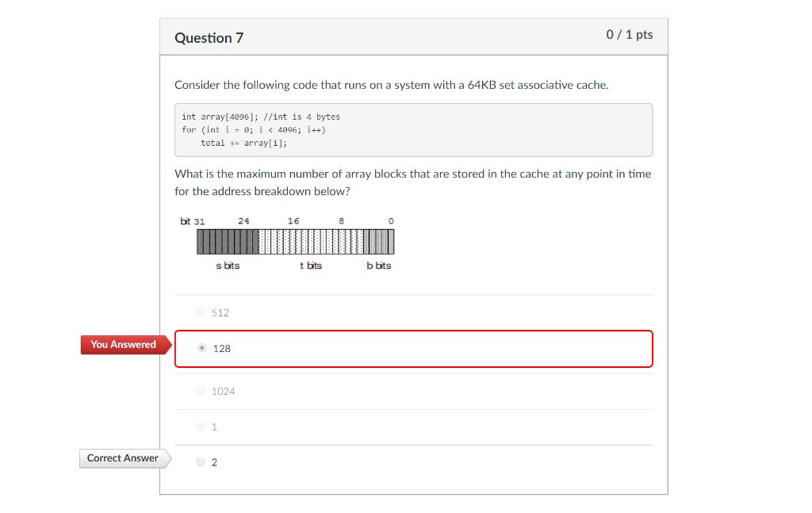Select the radio button for answer 2
Viewport: 812px width, 513px height.
point(201,461)
